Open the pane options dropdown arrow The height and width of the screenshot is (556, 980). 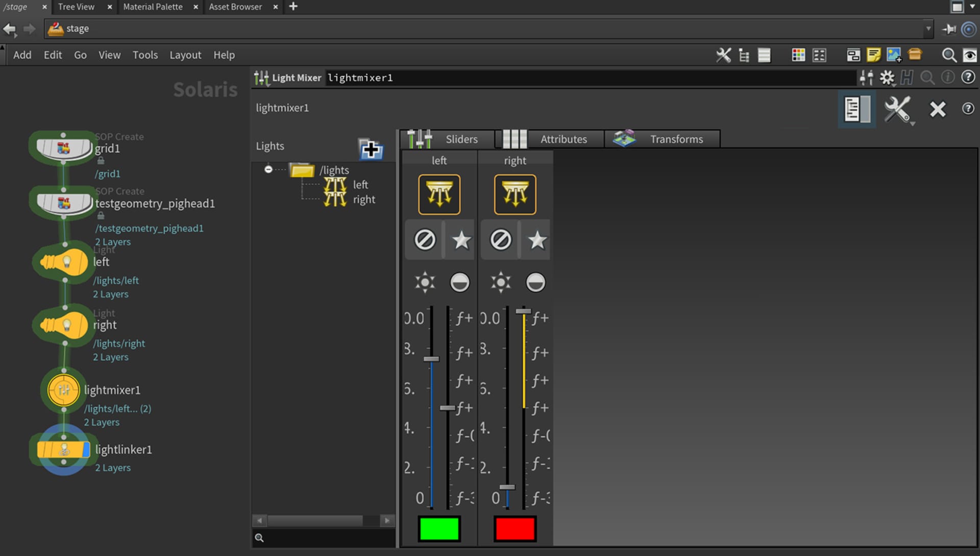972,7
